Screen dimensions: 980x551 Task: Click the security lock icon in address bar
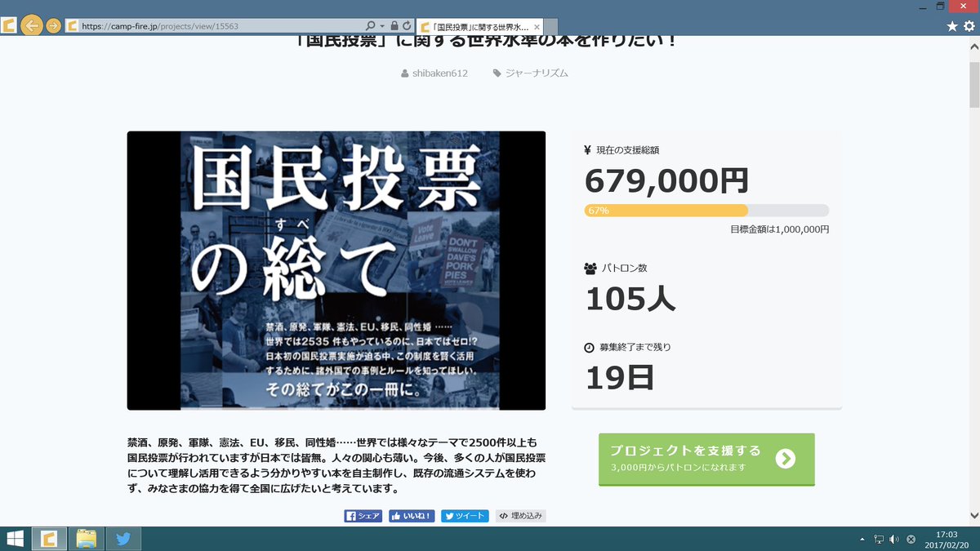pos(394,25)
